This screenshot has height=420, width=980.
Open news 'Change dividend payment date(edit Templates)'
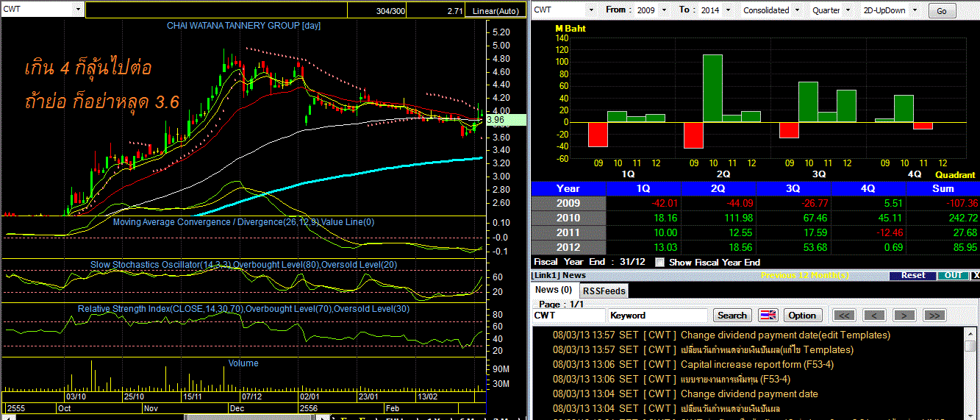click(x=785, y=335)
